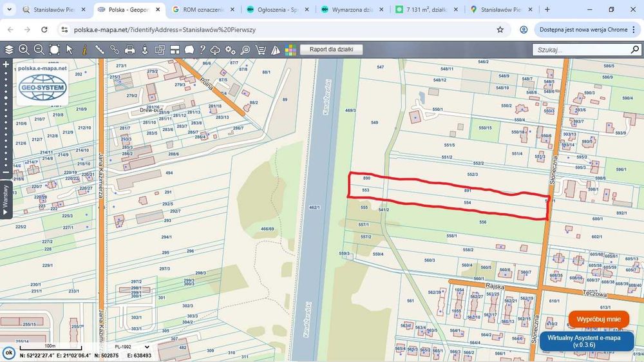This screenshot has height=362, width=644.
Task: Click the paperclip link icon
Action: click(x=115, y=50)
